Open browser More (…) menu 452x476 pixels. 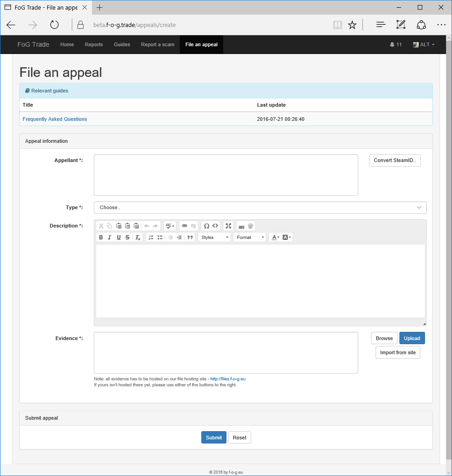click(441, 25)
